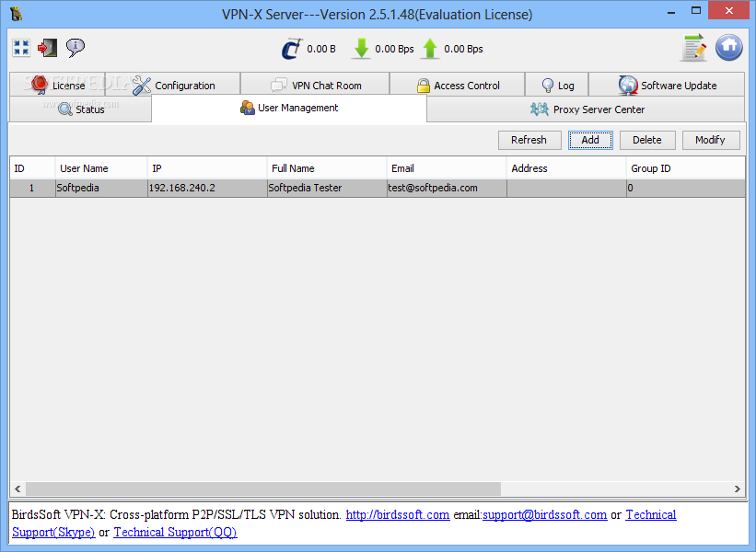Image resolution: width=756 pixels, height=552 pixels.
Task: Click the blue home button icon
Action: point(728,47)
